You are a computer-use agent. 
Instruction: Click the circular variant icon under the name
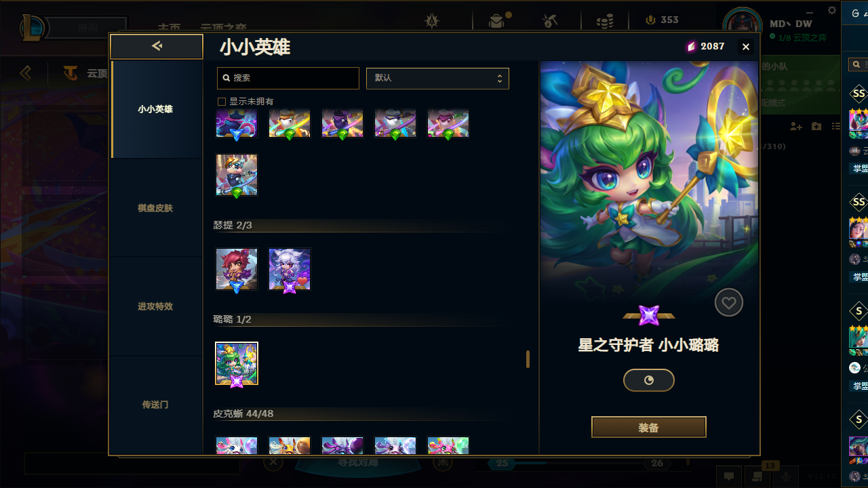(x=649, y=380)
